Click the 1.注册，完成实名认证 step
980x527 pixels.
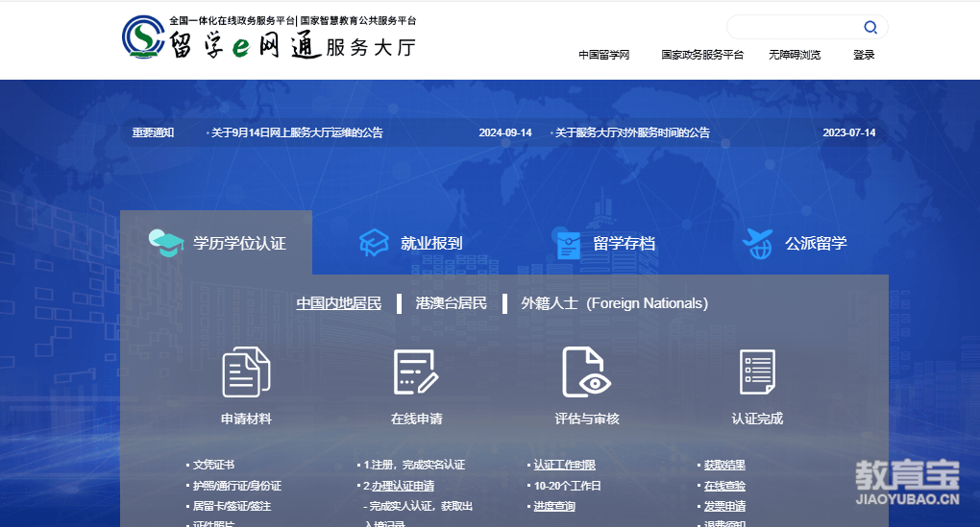pyautogui.click(x=414, y=465)
